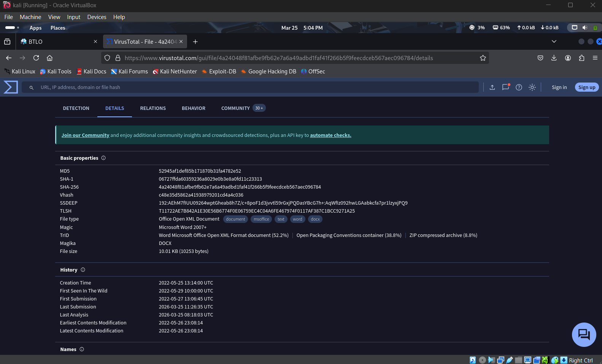Screen dimensions: 602x364
Task: Click the word tag chip
Action: coord(297,219)
